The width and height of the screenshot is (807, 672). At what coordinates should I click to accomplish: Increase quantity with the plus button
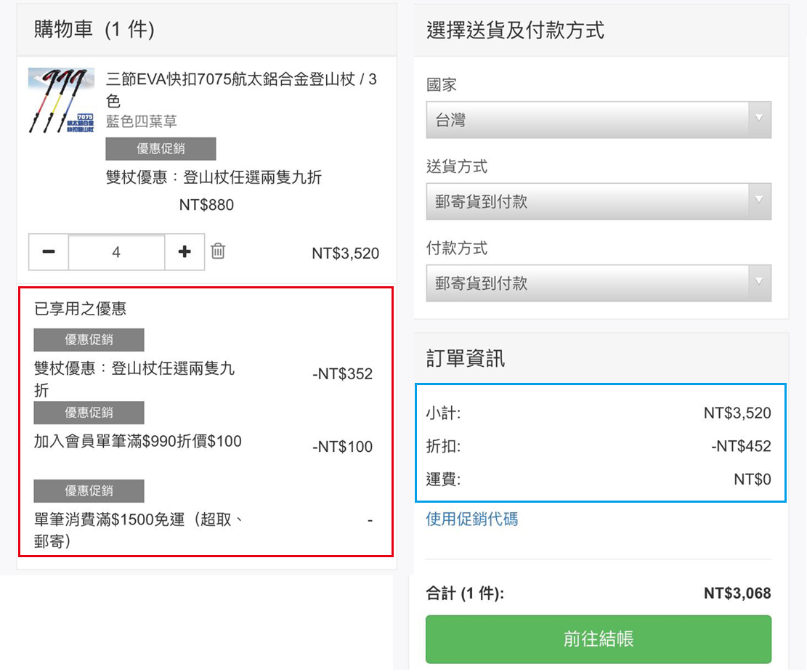[184, 252]
